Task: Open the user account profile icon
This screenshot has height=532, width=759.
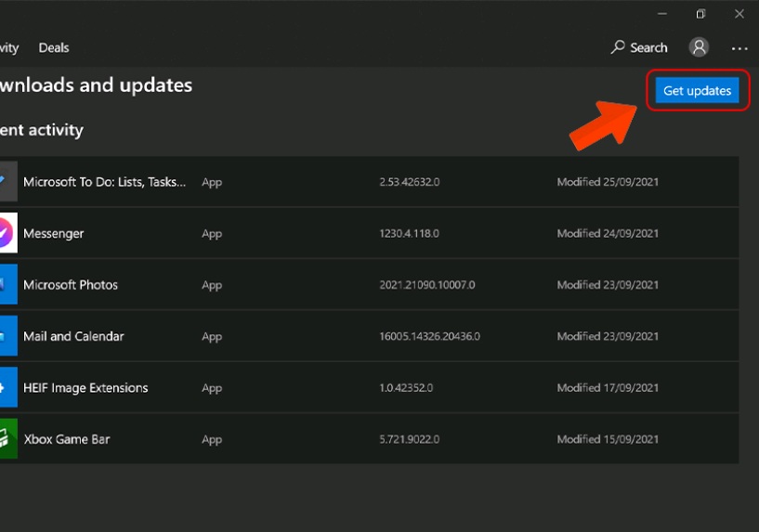Action: pos(699,47)
